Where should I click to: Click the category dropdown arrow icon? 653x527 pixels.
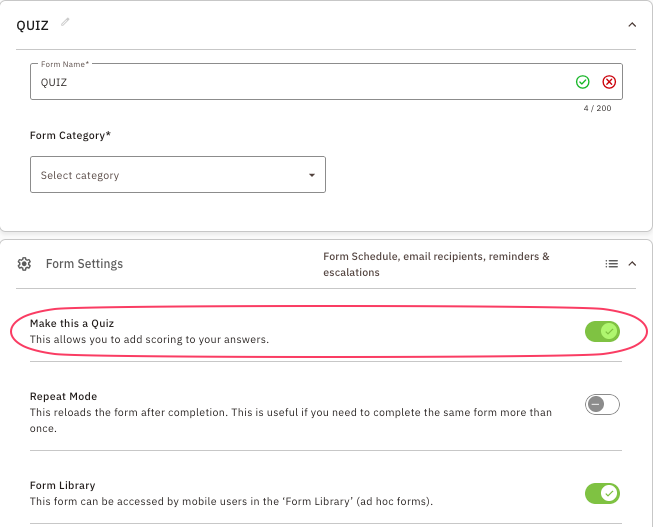click(311, 175)
